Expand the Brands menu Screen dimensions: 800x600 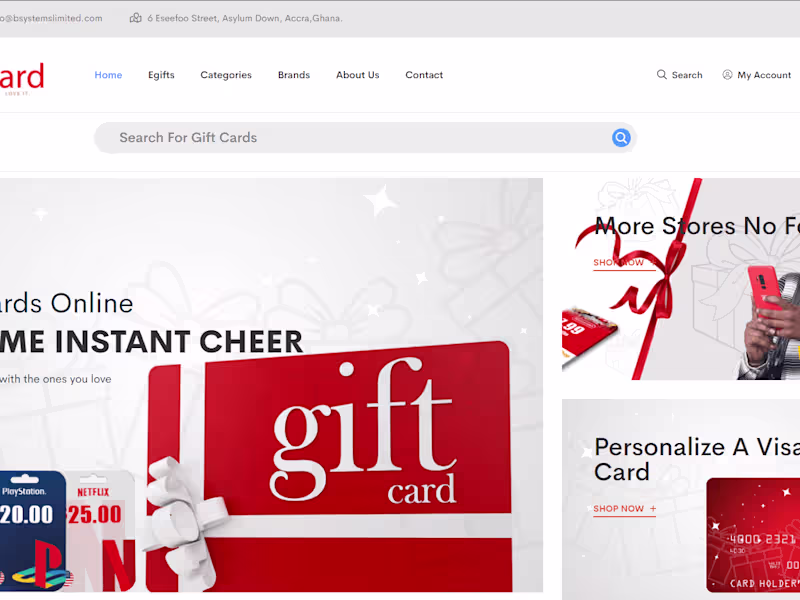coord(294,75)
